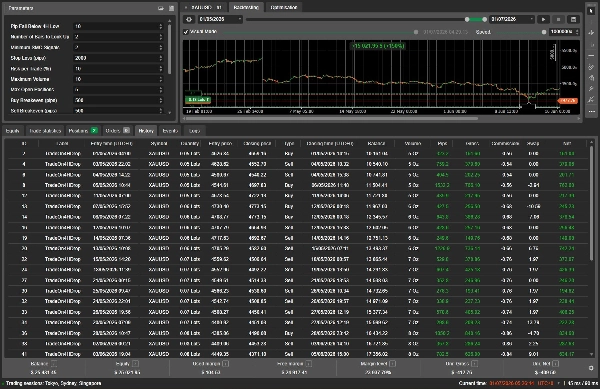Click the icon right of the stop button
600x389 pixels.
573,19
